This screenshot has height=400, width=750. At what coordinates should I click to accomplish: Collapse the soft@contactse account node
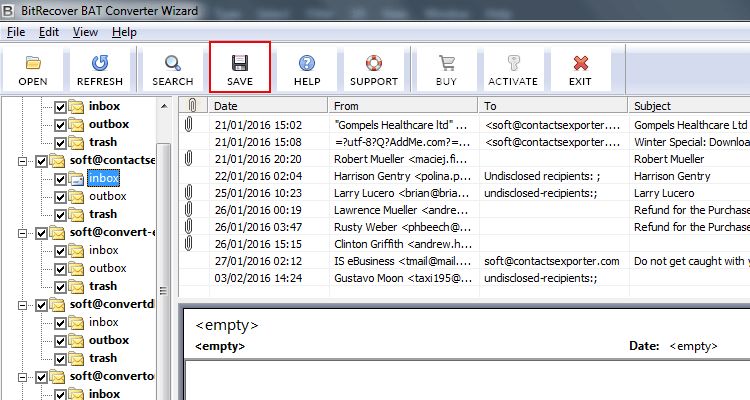tap(22, 161)
